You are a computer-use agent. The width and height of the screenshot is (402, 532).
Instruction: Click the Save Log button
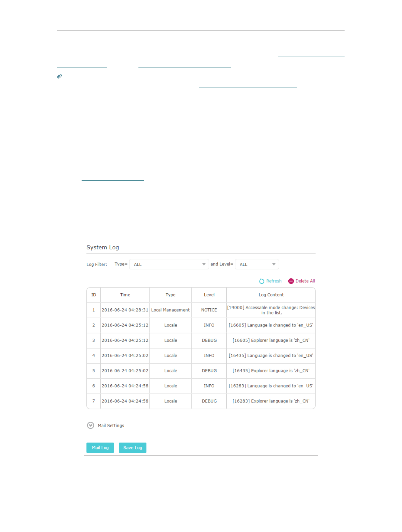[132, 448]
